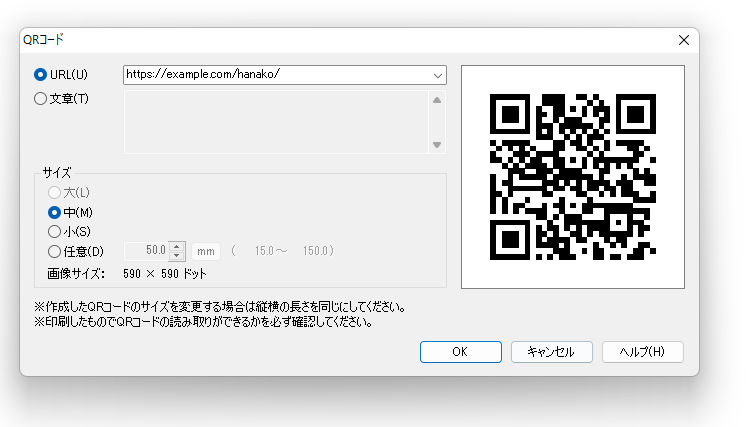Click the QR code preview image

pyautogui.click(x=573, y=177)
